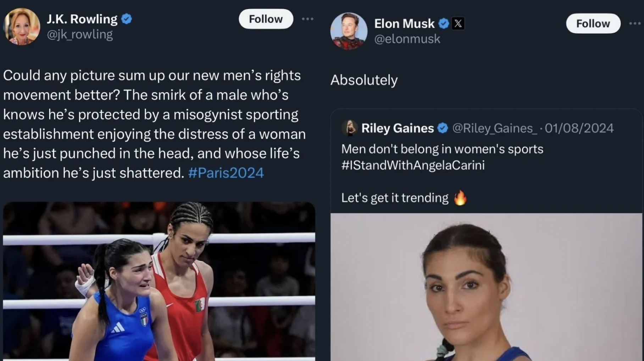Follow the J.K. Rowling account
This screenshot has height=361, width=644.
point(266,19)
